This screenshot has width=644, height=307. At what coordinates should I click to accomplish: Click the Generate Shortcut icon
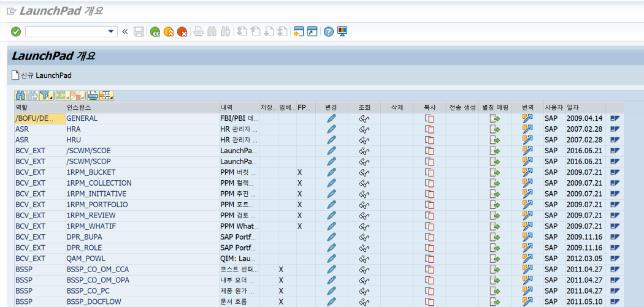click(312, 32)
